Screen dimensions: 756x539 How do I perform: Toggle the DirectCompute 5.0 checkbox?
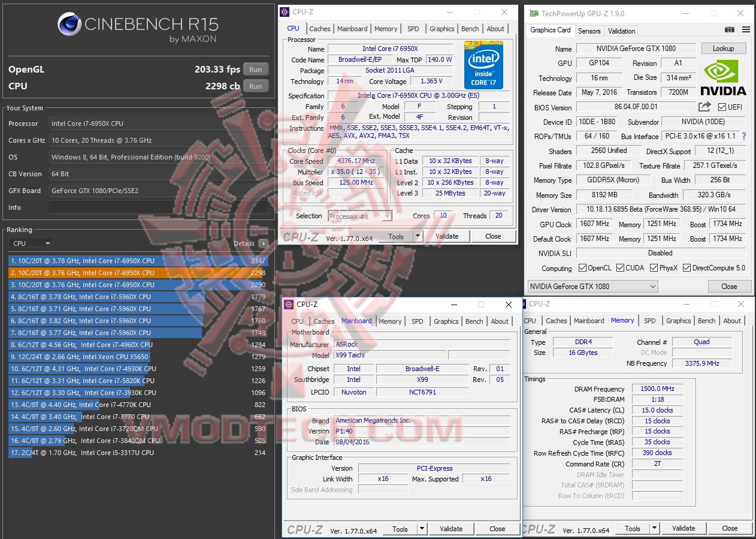click(x=687, y=268)
